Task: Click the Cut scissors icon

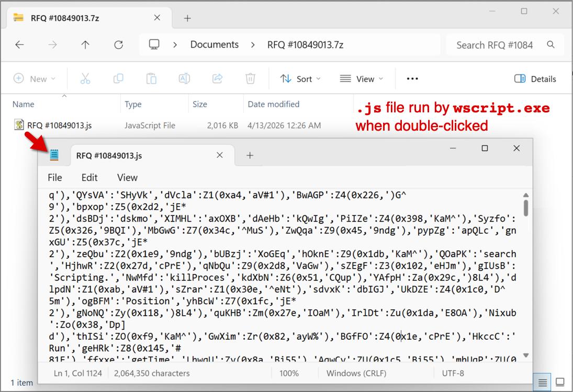Action: click(x=85, y=79)
